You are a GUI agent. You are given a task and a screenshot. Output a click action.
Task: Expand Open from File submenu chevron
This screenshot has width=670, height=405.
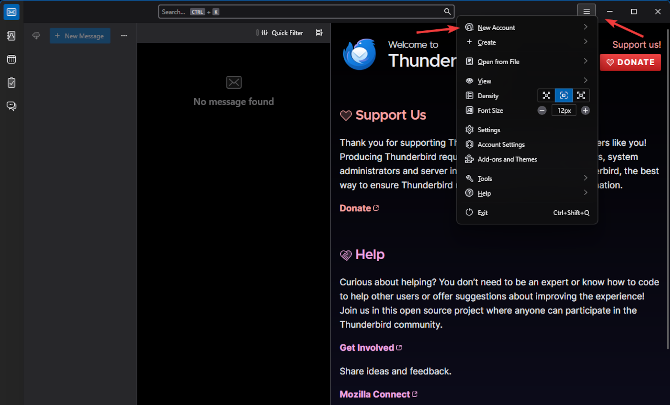coord(585,61)
